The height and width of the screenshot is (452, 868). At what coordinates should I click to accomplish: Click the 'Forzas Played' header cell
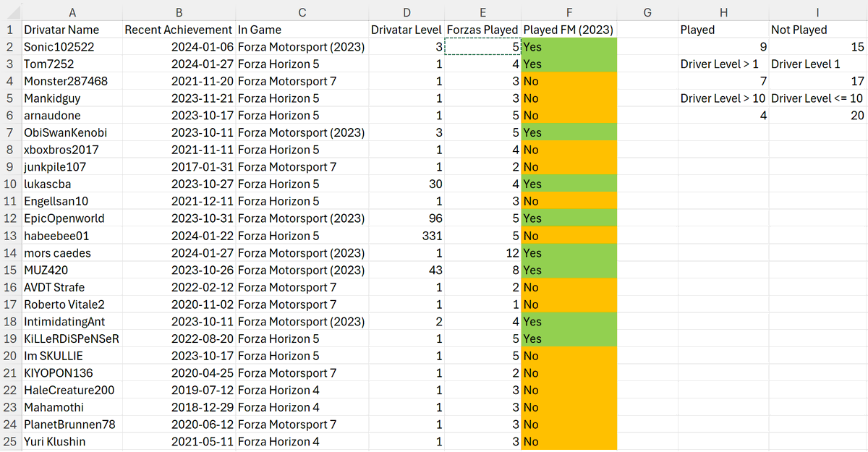483,30
